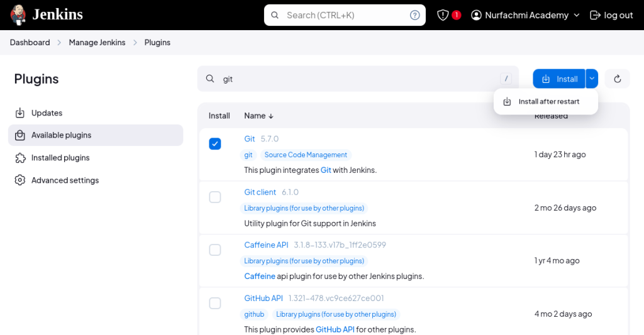This screenshot has height=335, width=644.
Task: Click the Available plugins bag icon
Action: point(19,135)
